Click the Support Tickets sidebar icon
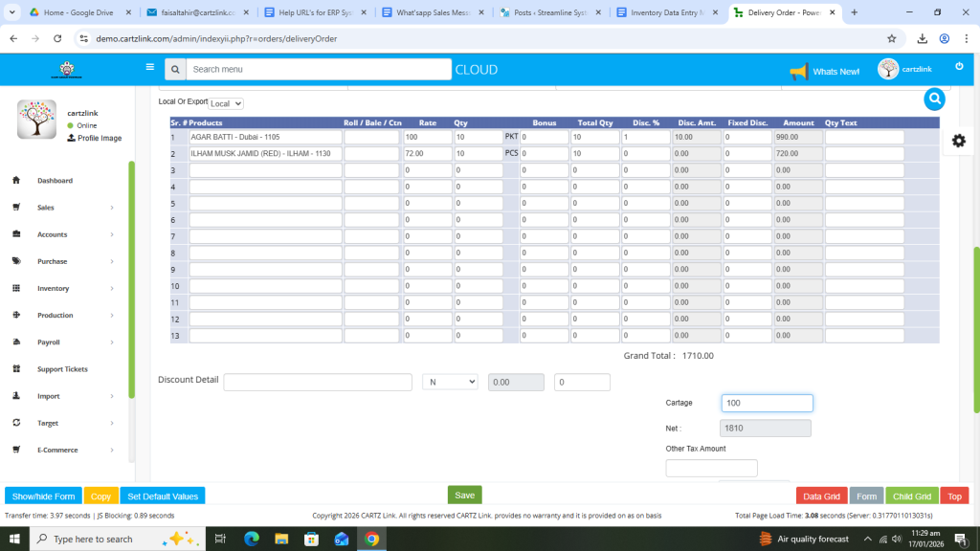980x551 pixels. [x=16, y=369]
